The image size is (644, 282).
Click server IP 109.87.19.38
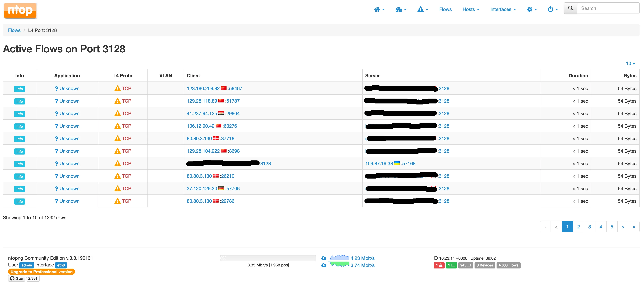coord(379,163)
